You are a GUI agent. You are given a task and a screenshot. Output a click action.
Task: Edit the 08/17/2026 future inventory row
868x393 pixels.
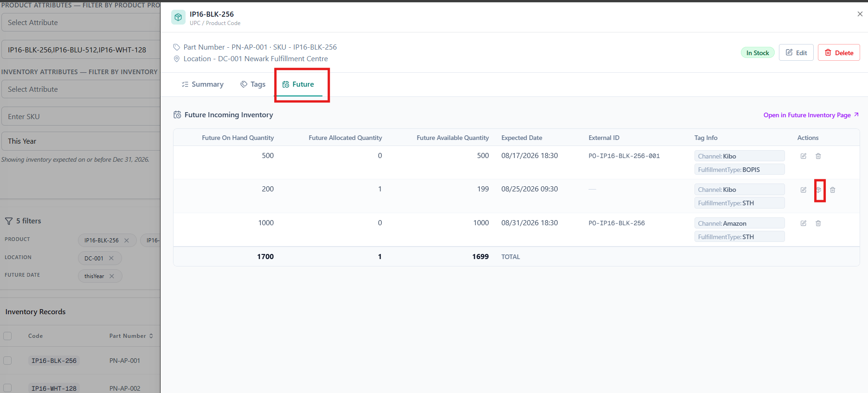tap(803, 156)
